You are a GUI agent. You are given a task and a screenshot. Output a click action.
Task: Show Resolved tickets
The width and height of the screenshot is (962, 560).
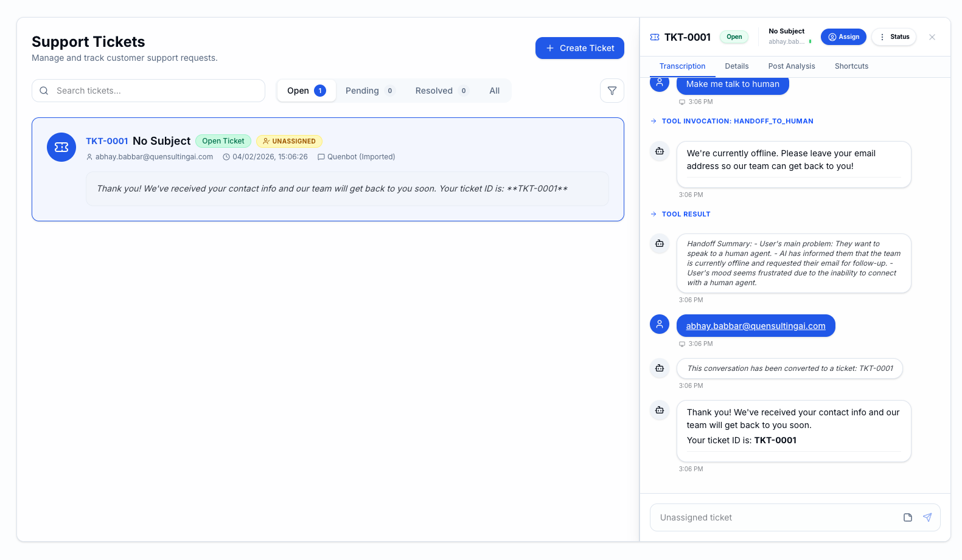point(441,91)
